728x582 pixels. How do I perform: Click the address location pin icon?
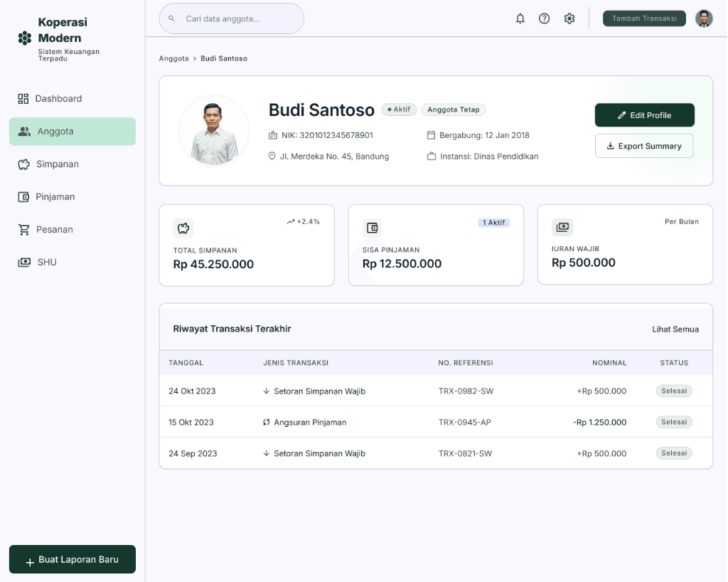click(x=272, y=156)
